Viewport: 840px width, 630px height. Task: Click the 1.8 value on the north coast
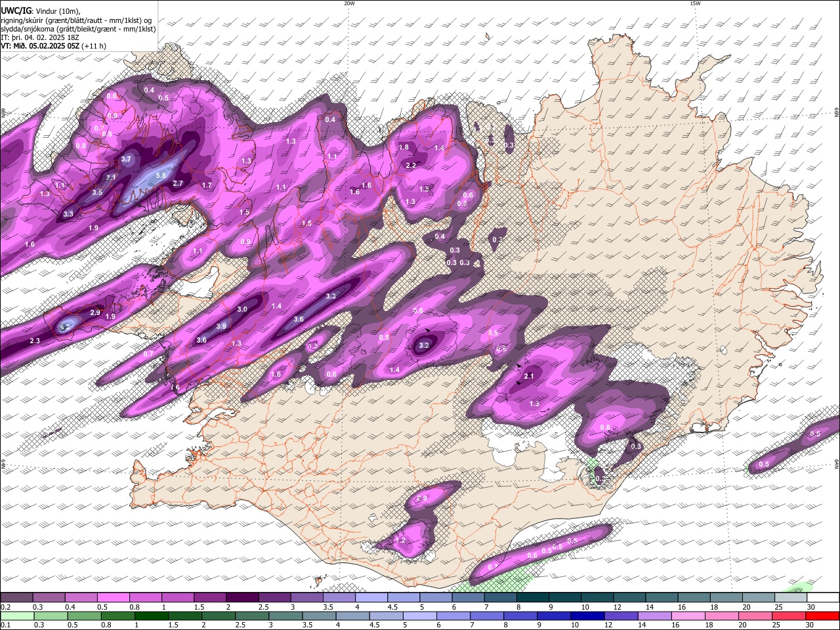pyautogui.click(x=404, y=148)
